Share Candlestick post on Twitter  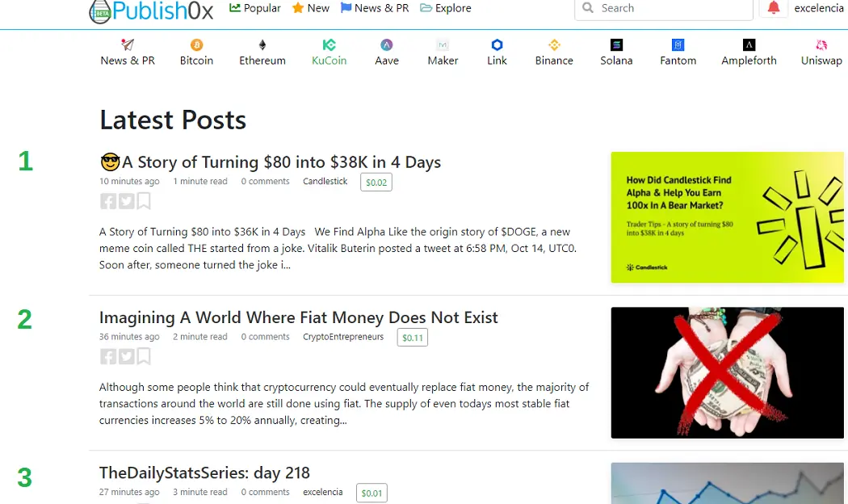pos(126,201)
